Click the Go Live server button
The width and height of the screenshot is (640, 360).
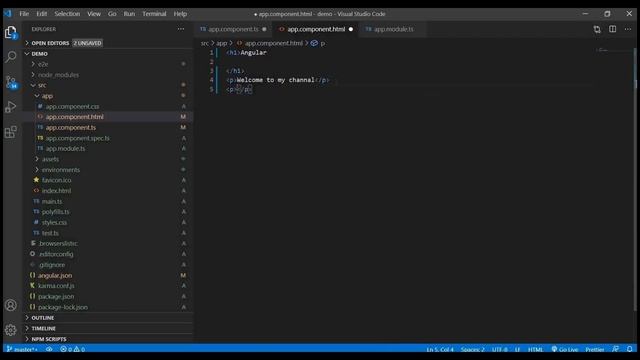564,349
